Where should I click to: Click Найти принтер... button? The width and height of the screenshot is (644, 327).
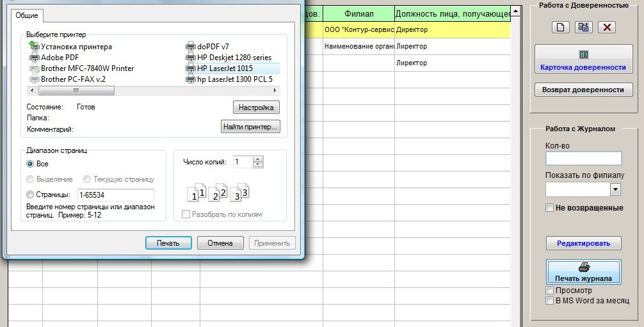(250, 127)
